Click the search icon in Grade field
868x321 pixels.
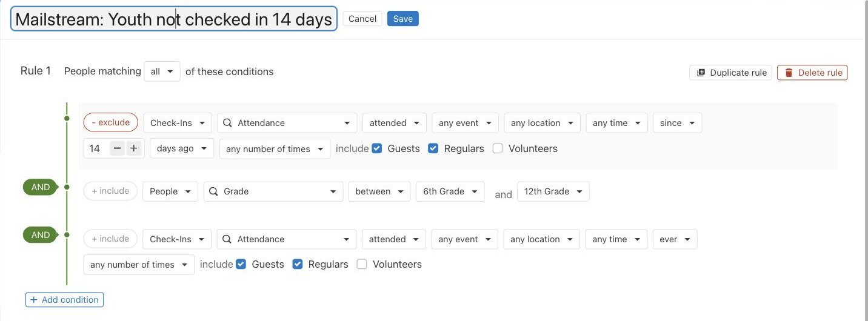tap(213, 191)
